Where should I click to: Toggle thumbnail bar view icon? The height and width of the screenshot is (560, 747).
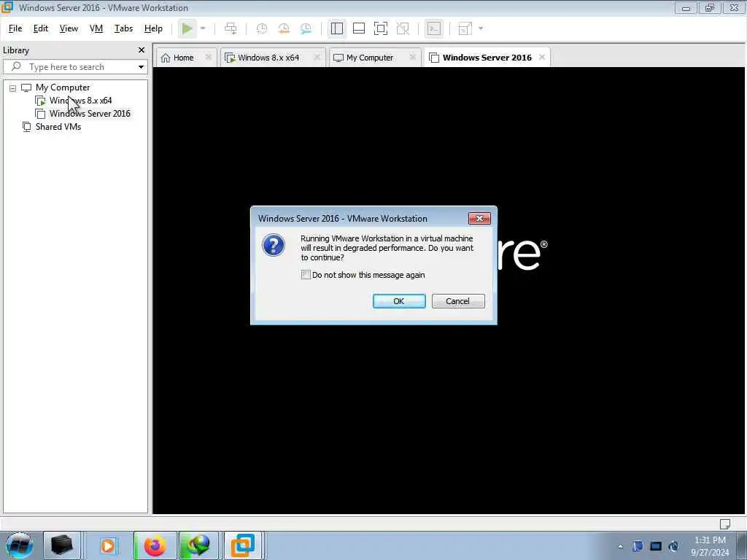point(359,28)
